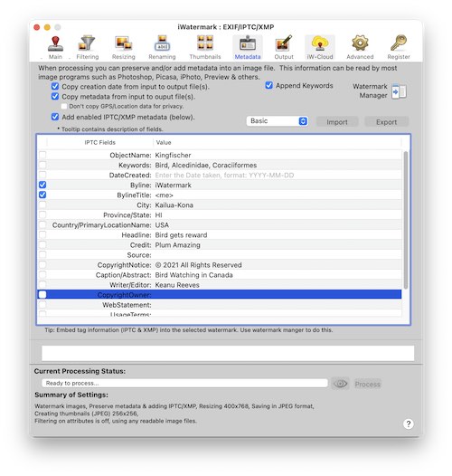This screenshot has width=452, height=476.
Task: Go to the Thumbnails toolbar icon
Action: pyautogui.click(x=205, y=47)
